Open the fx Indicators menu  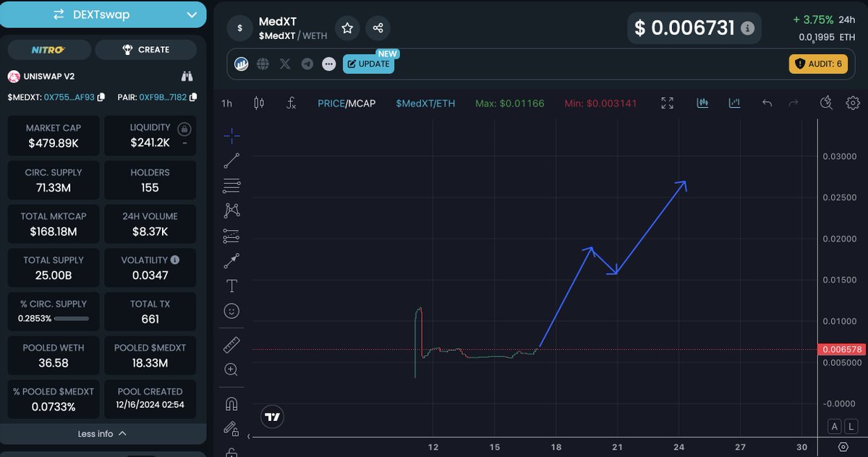click(291, 103)
